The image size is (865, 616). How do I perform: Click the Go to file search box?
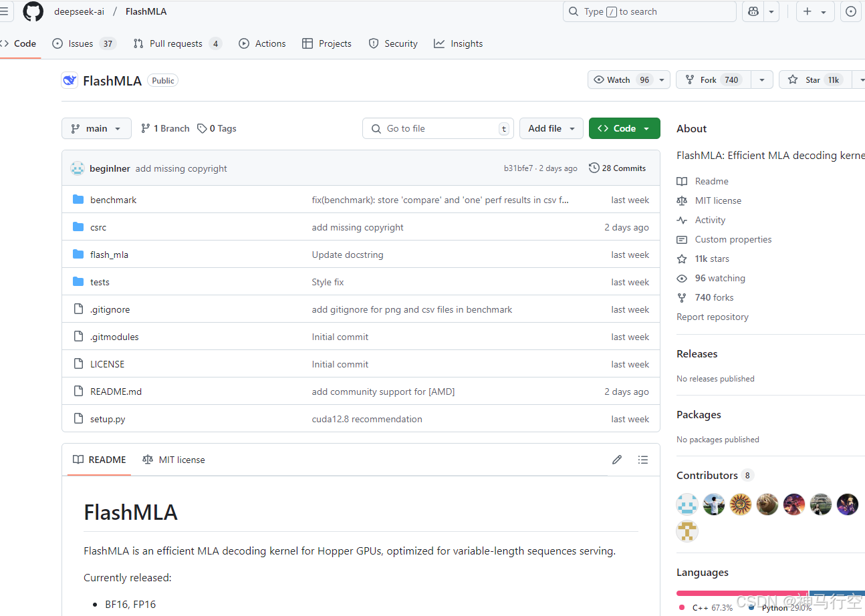pyautogui.click(x=438, y=128)
